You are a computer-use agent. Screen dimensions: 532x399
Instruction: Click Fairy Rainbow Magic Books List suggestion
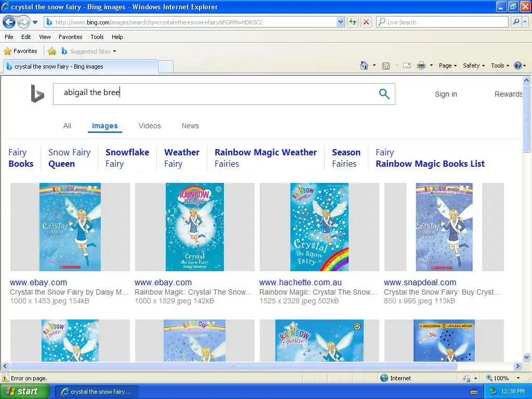click(x=430, y=158)
